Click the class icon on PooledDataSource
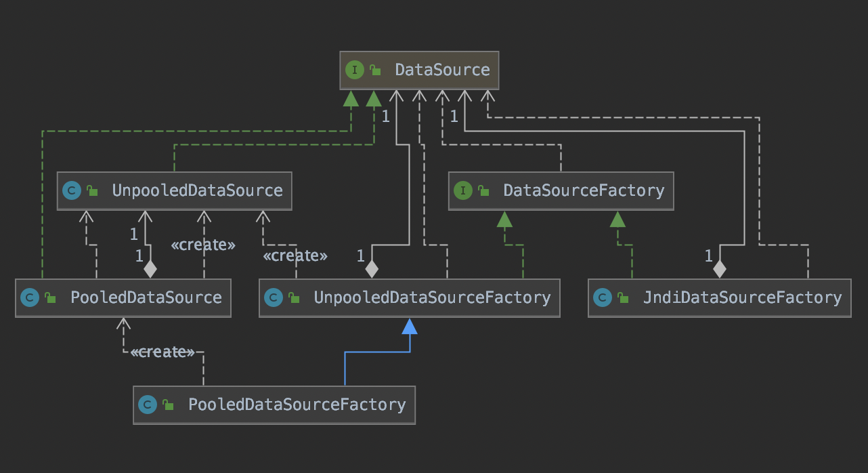 [29, 297]
